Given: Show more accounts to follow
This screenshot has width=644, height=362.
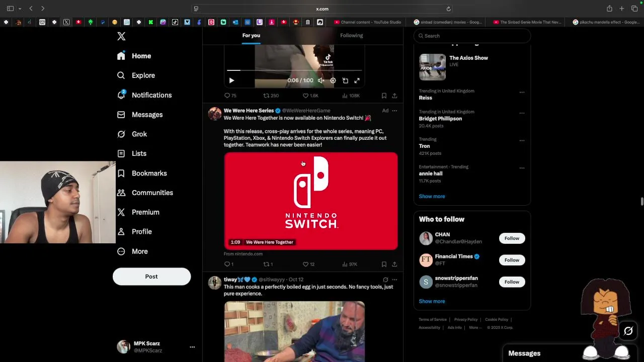Looking at the screenshot, I should point(432,301).
